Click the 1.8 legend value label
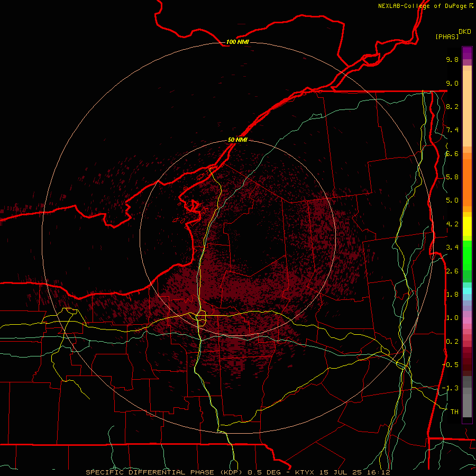 pos(452,295)
